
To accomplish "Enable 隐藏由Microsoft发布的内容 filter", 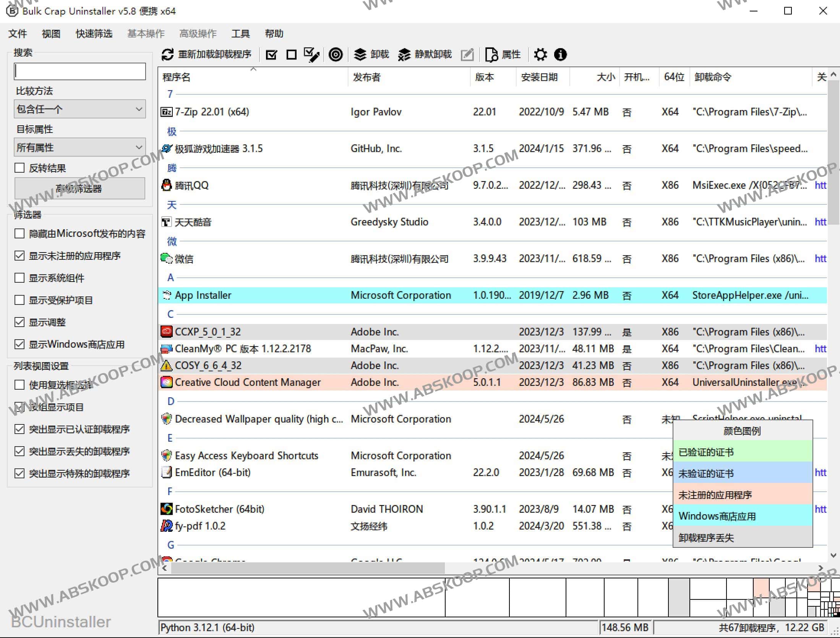I will pos(20,233).
